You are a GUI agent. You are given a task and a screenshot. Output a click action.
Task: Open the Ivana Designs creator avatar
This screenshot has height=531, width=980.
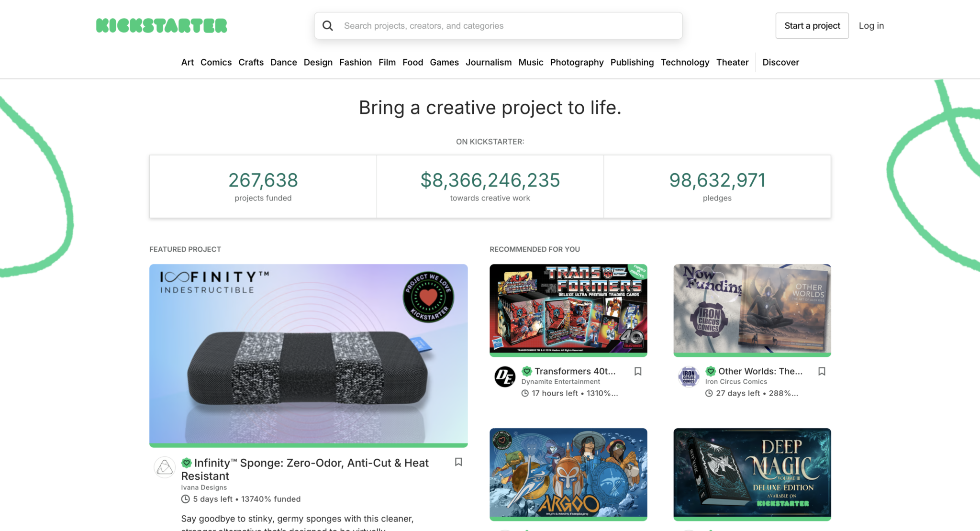point(165,467)
